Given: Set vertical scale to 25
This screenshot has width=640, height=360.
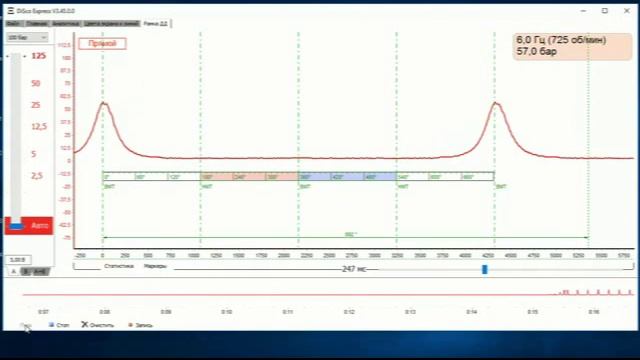Looking at the screenshot, I should (x=36, y=105).
